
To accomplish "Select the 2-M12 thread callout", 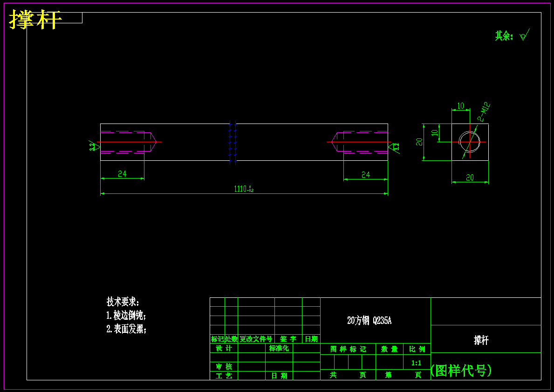I will [484, 112].
